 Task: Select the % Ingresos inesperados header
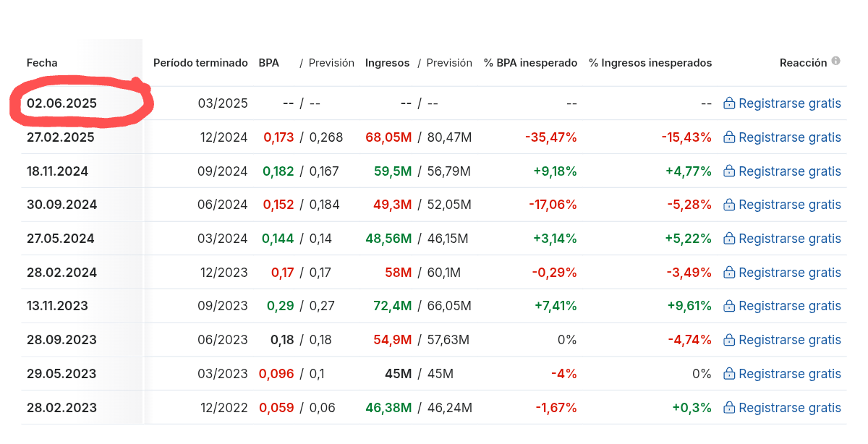pyautogui.click(x=650, y=63)
